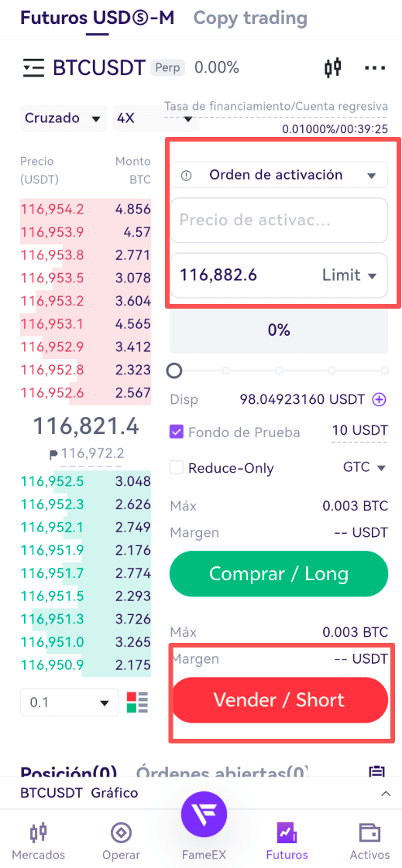The image size is (402, 868).
Task: Open the Activos wallet icon
Action: point(368,842)
